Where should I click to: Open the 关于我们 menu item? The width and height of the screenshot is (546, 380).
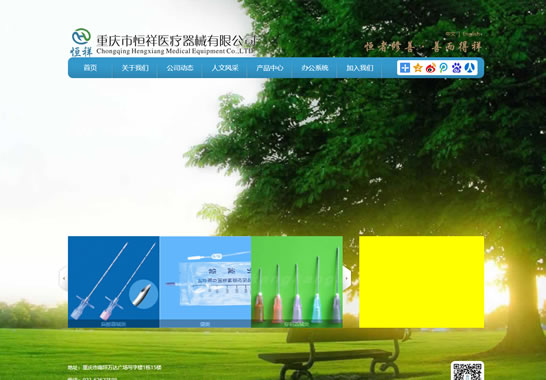click(x=135, y=68)
